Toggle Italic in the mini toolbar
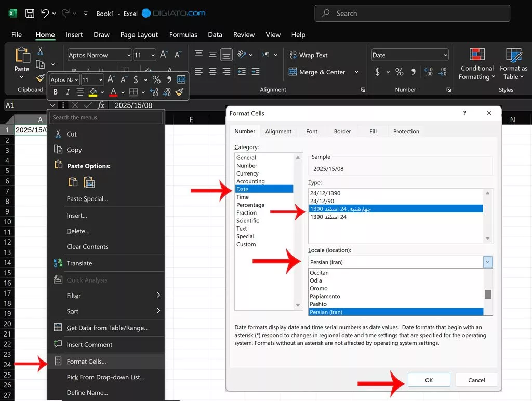The image size is (532, 401). pyautogui.click(x=68, y=92)
